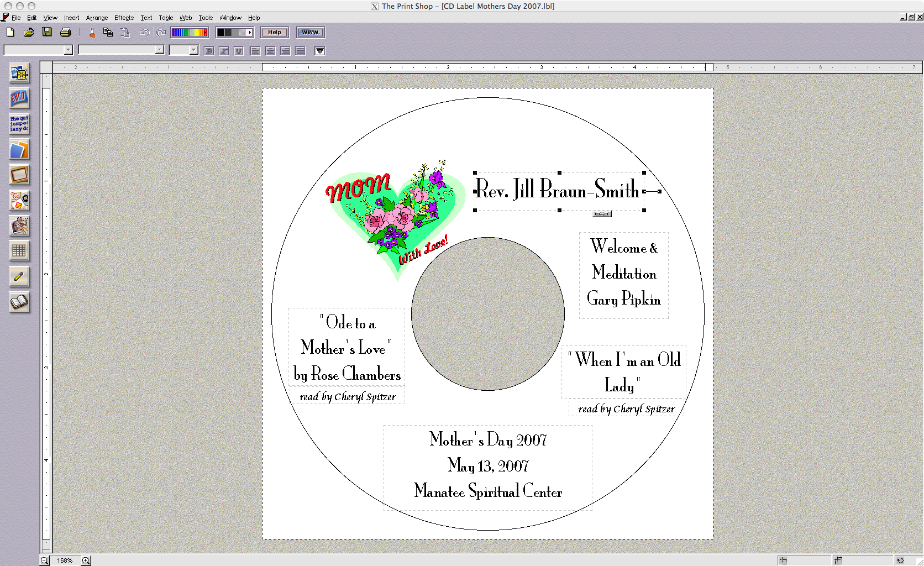This screenshot has height=566, width=924.
Task: Open the Address book tool
Action: point(19,302)
